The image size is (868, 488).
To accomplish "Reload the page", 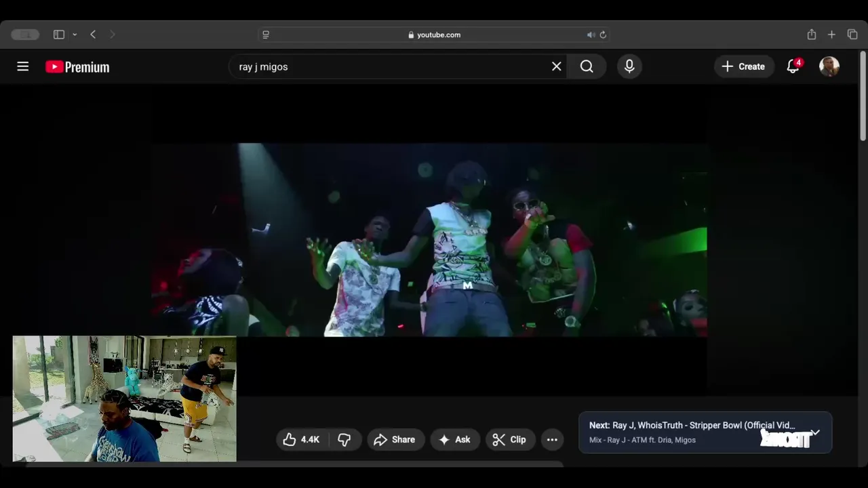I will click(x=603, y=35).
